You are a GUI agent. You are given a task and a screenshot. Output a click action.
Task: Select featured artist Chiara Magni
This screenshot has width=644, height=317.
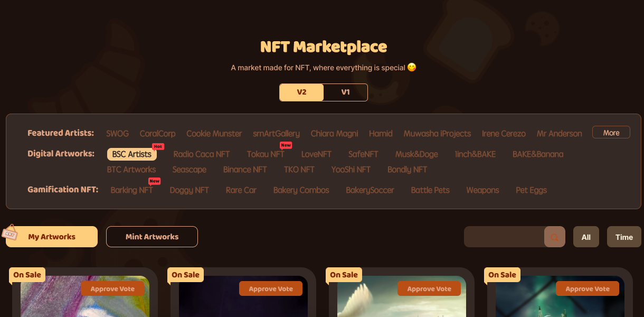334,134
